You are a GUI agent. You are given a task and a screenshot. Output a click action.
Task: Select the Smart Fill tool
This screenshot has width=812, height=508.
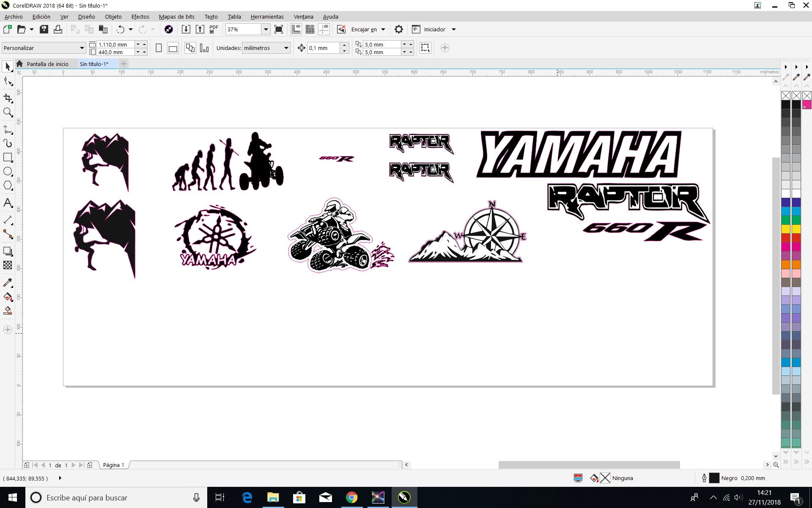(8, 311)
